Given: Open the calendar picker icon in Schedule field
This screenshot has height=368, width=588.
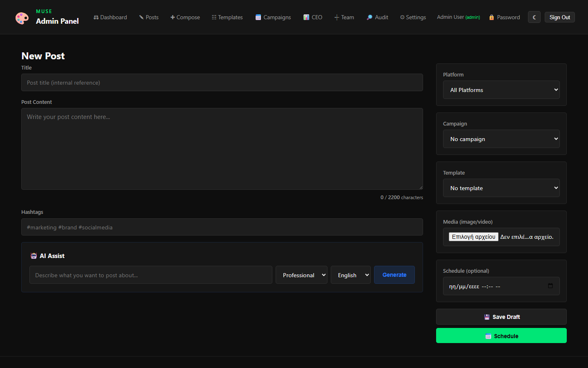Looking at the screenshot, I should pyautogui.click(x=550, y=286).
